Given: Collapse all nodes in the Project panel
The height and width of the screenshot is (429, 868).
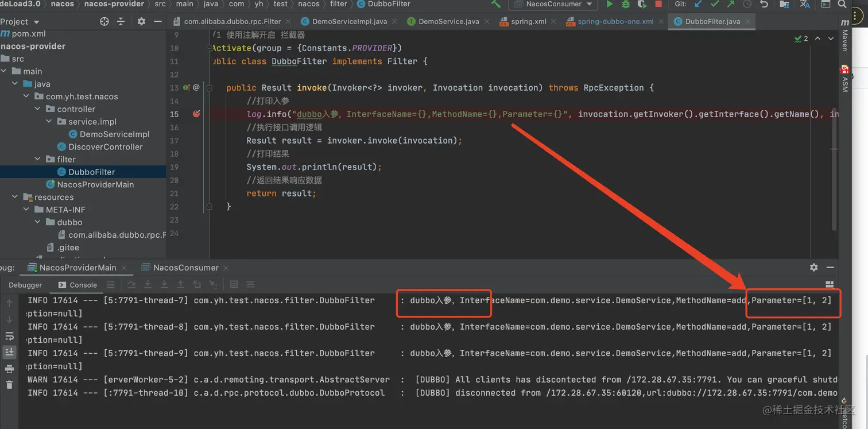Looking at the screenshot, I should [x=121, y=21].
